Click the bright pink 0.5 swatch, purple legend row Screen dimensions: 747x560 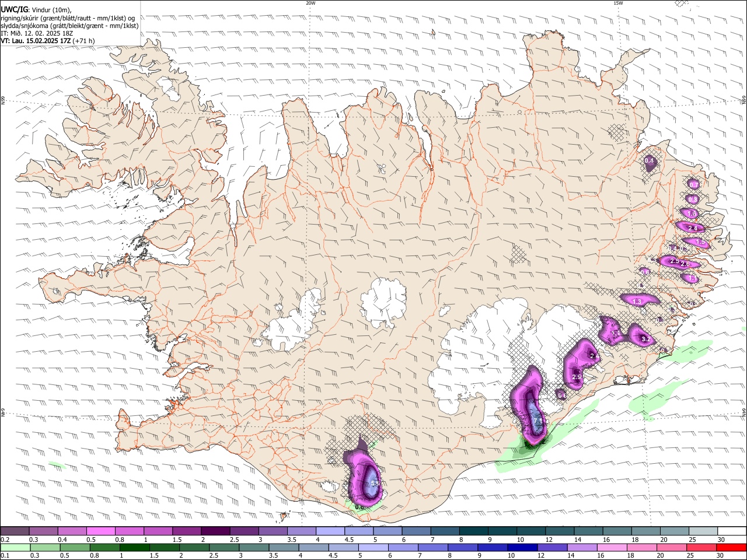[100, 531]
